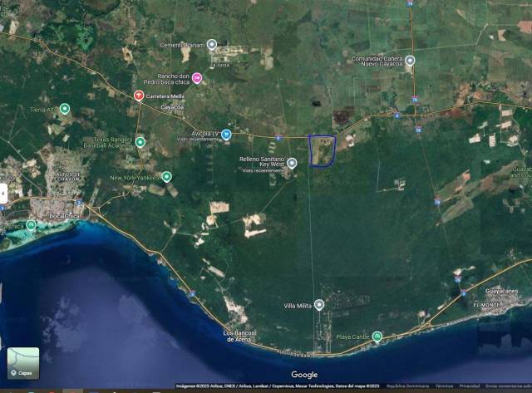
Task: Open the Términos link in footer
Action: point(444,386)
